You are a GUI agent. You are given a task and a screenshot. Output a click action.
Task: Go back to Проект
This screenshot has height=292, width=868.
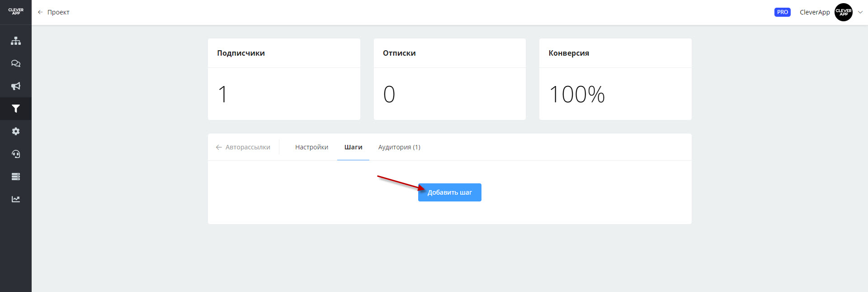click(x=53, y=12)
